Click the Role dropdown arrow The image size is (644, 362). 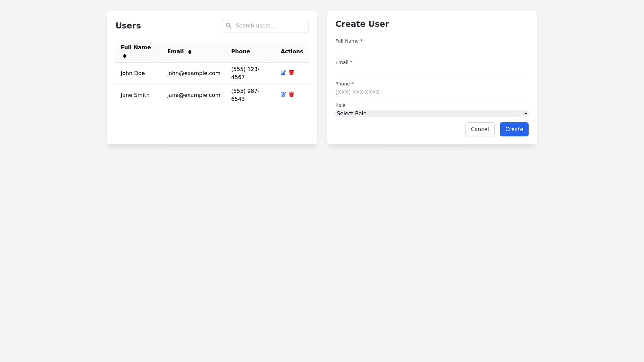(526, 114)
